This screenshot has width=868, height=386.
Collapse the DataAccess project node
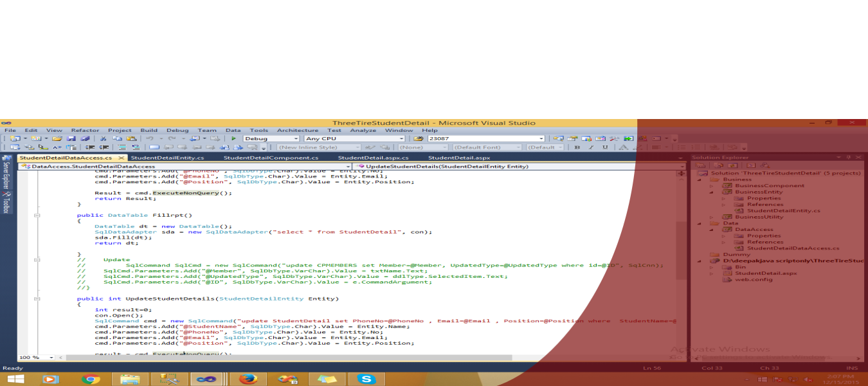click(x=711, y=229)
